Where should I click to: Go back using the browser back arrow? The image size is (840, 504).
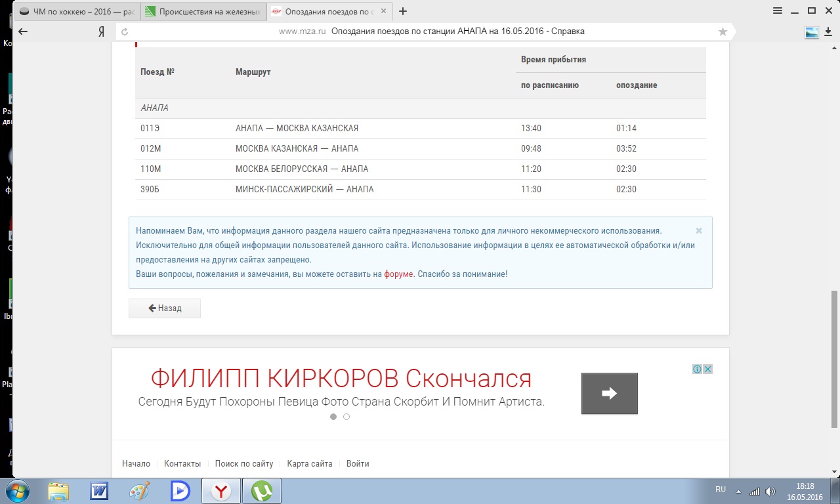coord(23,31)
